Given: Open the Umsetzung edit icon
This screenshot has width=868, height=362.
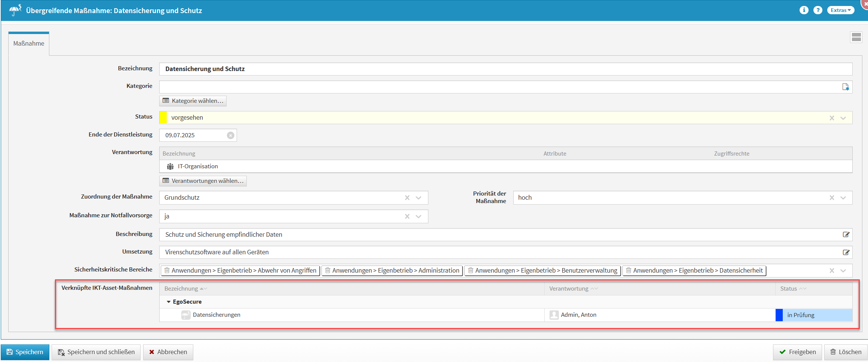Looking at the screenshot, I should (x=846, y=252).
